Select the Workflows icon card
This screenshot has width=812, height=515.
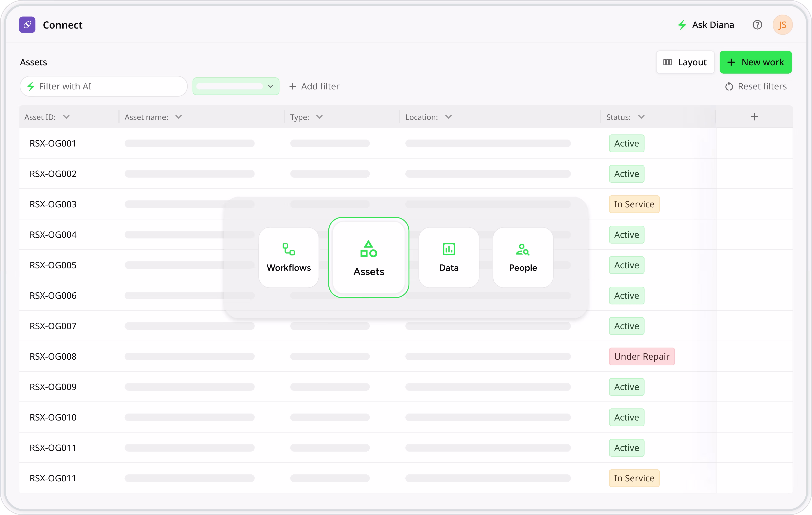(289, 257)
